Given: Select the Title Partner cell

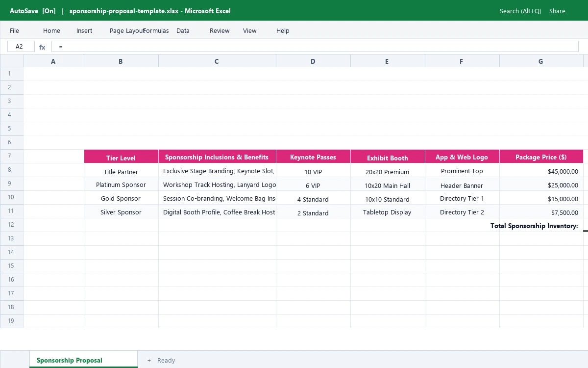Looking at the screenshot, I should 121,170.
